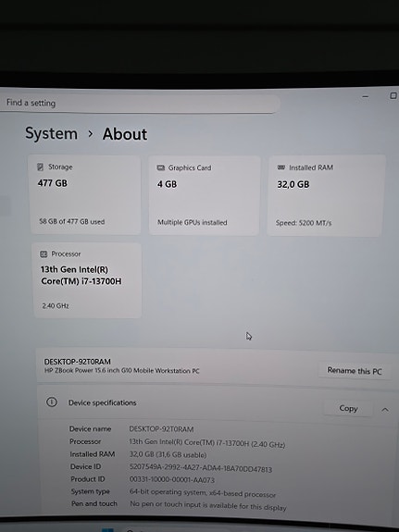Select HP ZBook Power model text

(122, 370)
